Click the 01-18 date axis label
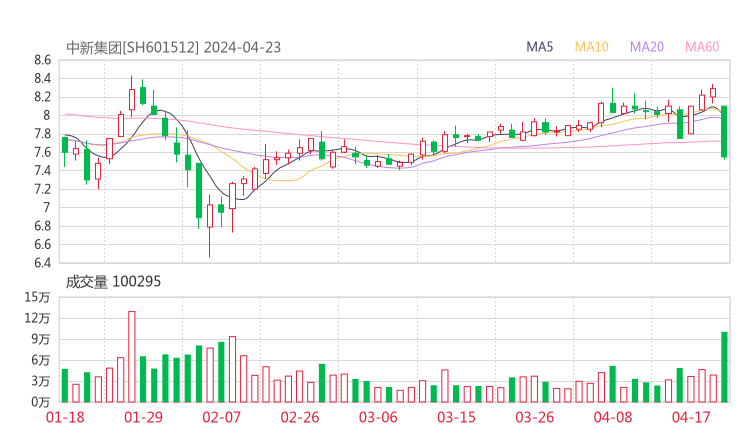The height and width of the screenshot is (440, 740). pyautogui.click(x=65, y=417)
